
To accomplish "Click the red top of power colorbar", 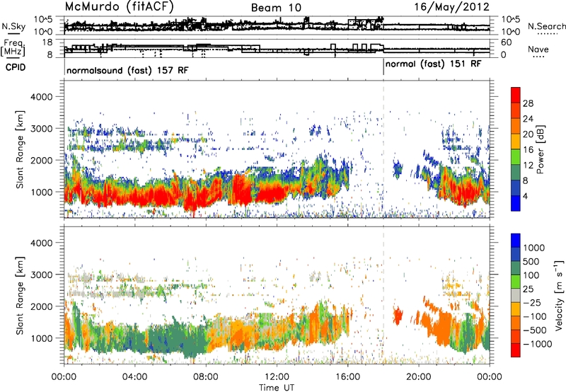I will click(516, 95).
